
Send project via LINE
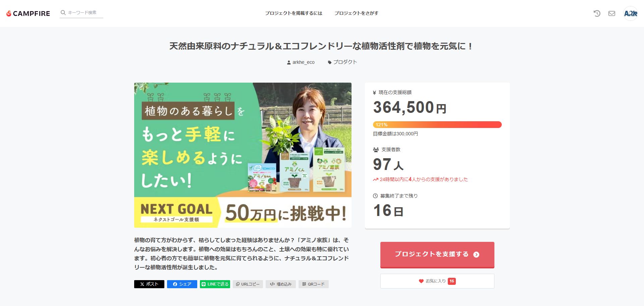[x=215, y=284]
